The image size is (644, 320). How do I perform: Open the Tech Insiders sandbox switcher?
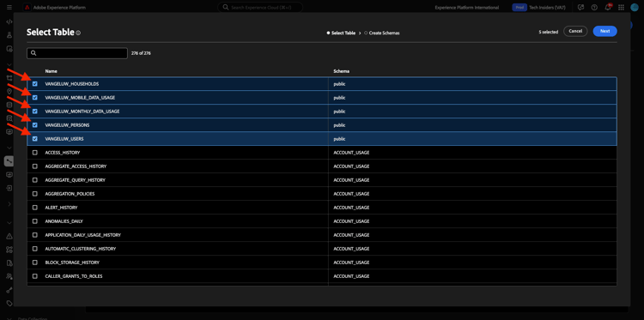pyautogui.click(x=538, y=8)
